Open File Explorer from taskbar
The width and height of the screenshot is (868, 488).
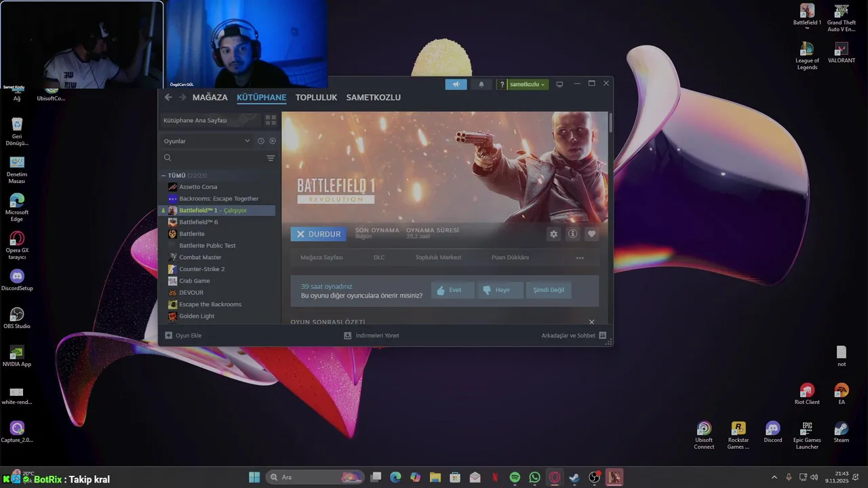[435, 477]
